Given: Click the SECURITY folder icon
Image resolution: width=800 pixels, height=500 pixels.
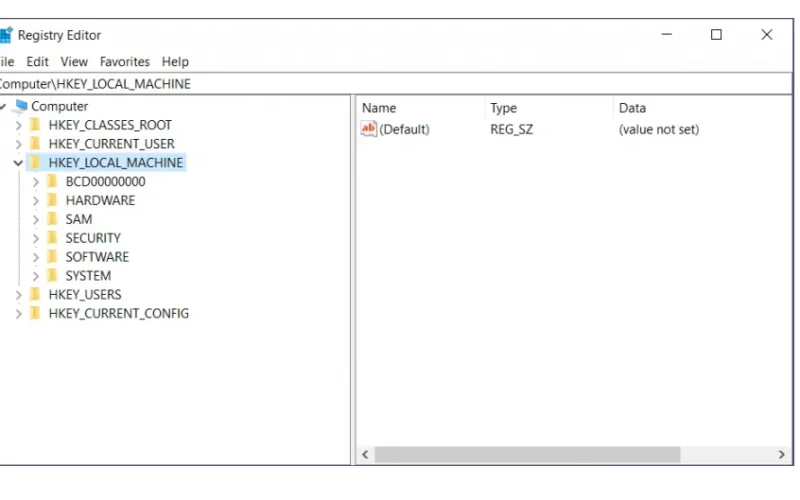Looking at the screenshot, I should [52, 238].
